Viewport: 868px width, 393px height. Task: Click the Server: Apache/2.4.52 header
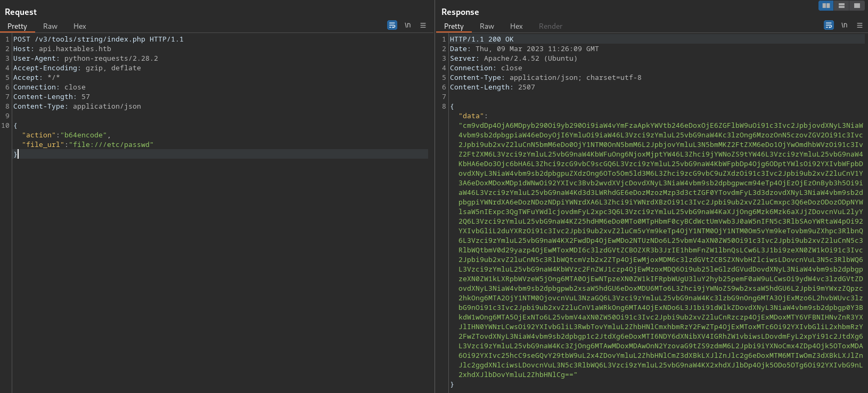(x=513, y=59)
